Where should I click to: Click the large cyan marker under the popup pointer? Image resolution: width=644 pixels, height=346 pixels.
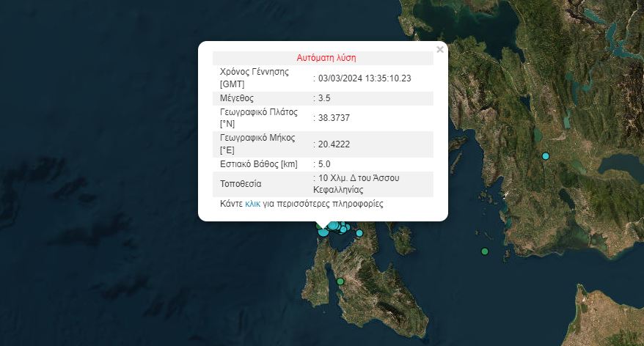click(x=323, y=231)
